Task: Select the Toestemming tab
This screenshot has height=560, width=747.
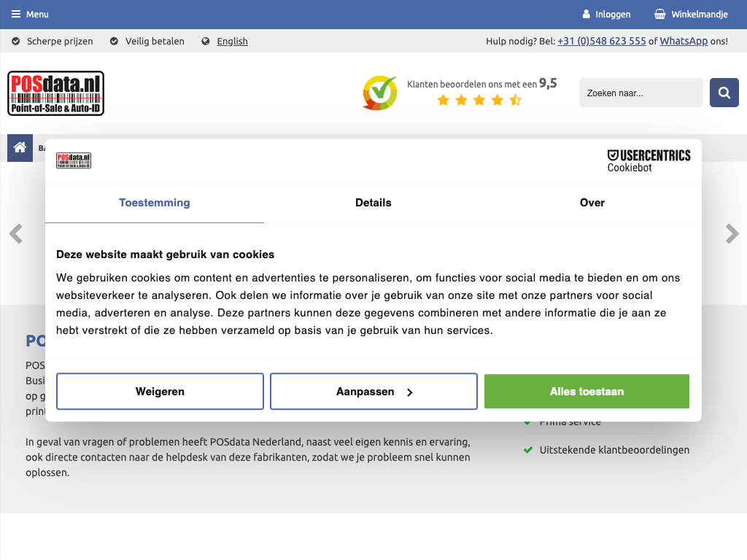Action: click(155, 203)
